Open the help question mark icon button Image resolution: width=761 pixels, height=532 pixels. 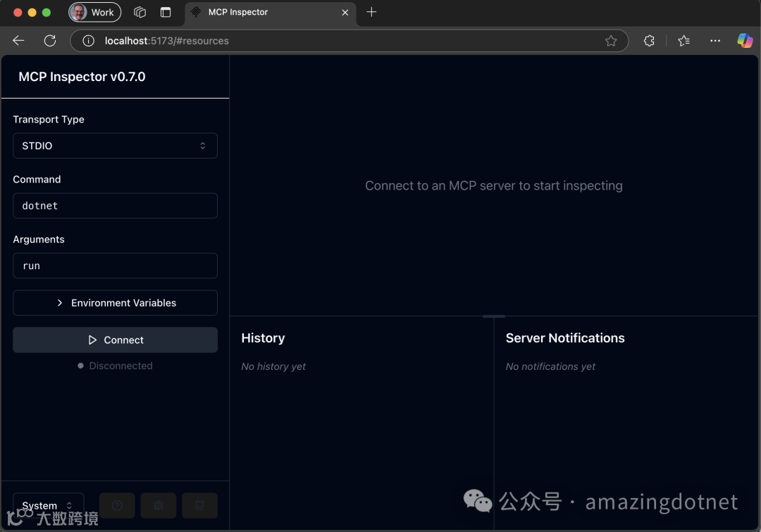coord(117,505)
